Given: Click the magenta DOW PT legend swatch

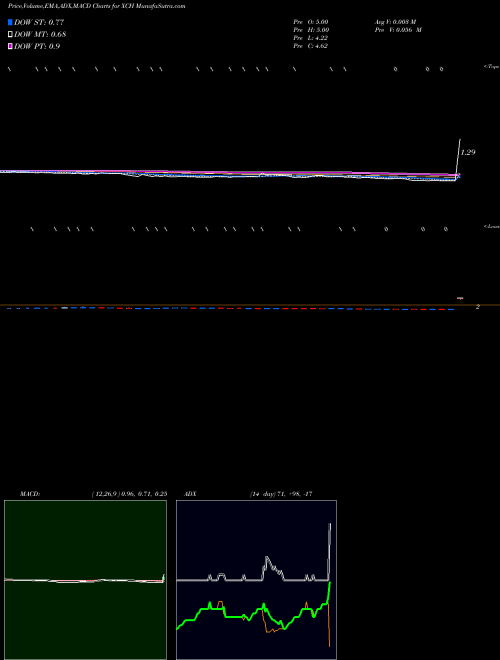Looking at the screenshot, I should pos(10,46).
